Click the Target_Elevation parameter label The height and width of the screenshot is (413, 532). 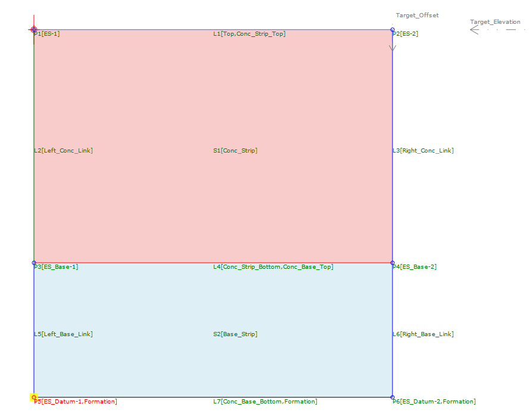click(495, 21)
